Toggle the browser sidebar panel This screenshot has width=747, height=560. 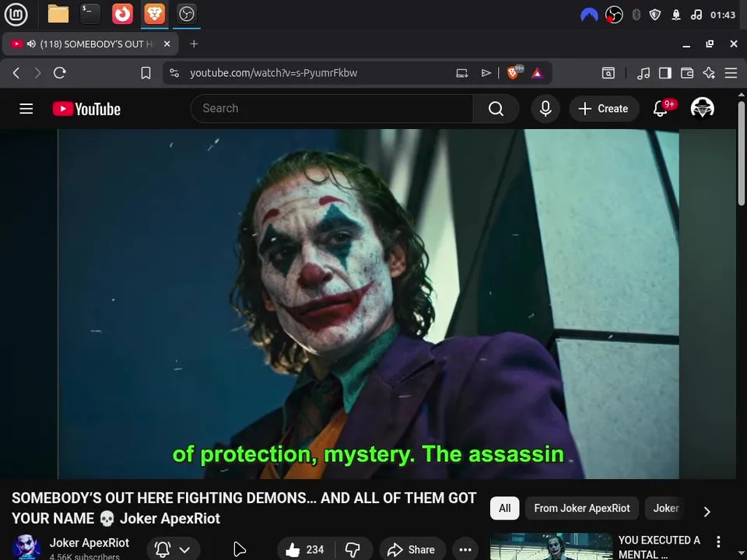click(x=665, y=73)
